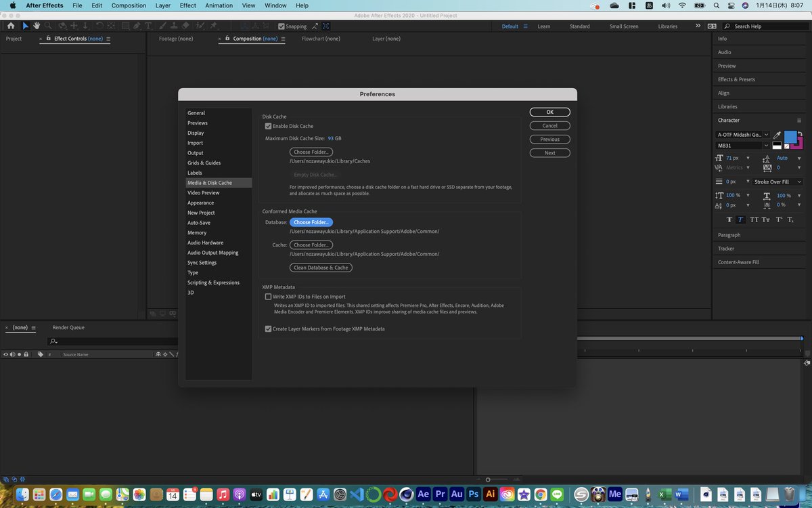Swap fill and stroke colors arrow
This screenshot has height=508, width=812.
800,133
